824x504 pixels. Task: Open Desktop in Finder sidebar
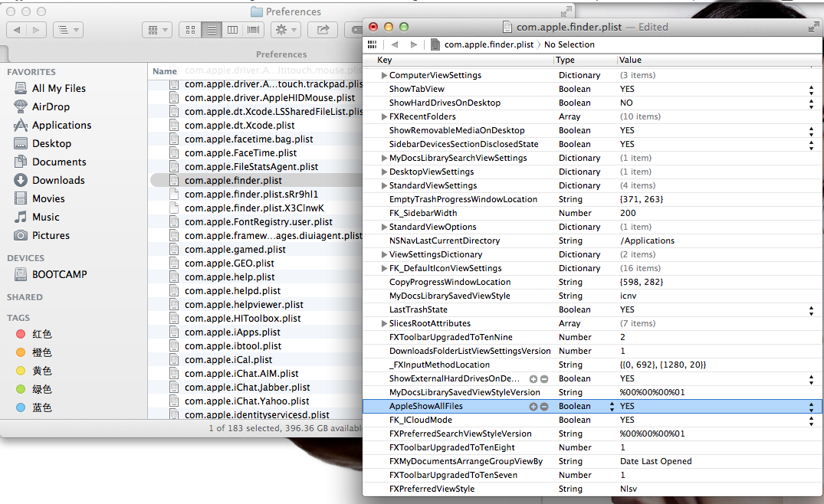click(x=51, y=143)
